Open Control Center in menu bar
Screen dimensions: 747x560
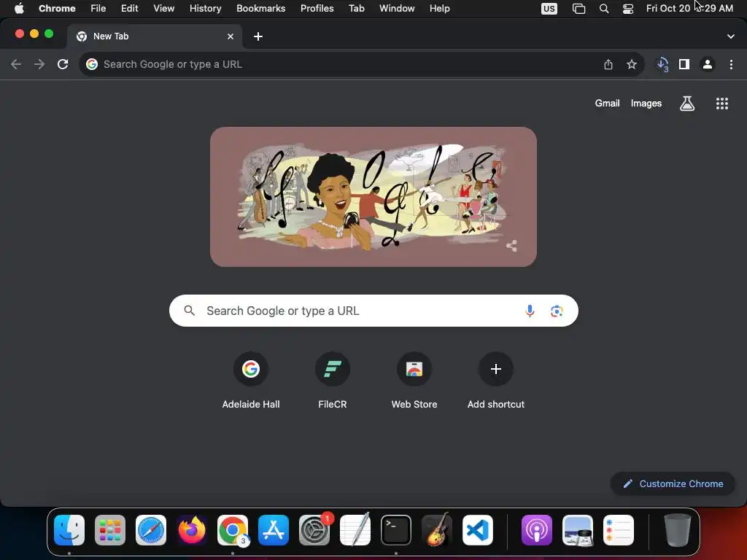pyautogui.click(x=628, y=9)
